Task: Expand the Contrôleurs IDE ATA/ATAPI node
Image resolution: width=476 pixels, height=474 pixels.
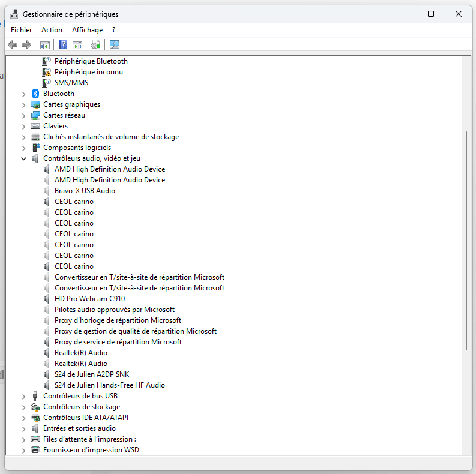Action: pos(23,418)
